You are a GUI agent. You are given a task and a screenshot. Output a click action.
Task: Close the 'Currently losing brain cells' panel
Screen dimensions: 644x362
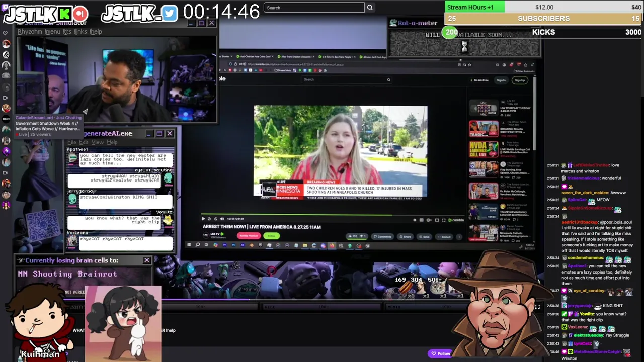coord(147,260)
